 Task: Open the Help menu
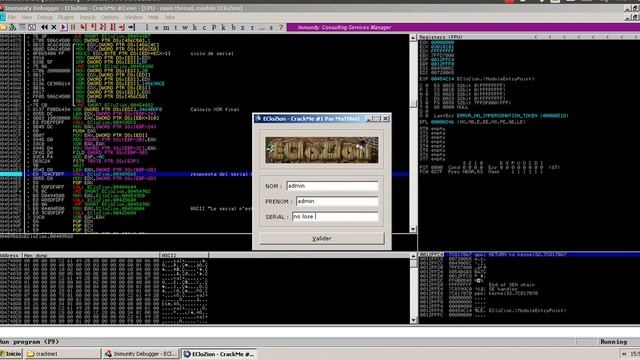tap(153, 17)
